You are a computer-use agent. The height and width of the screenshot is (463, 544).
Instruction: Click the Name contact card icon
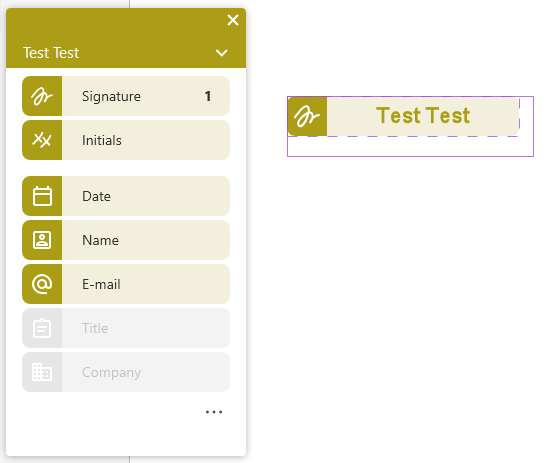pyautogui.click(x=42, y=240)
